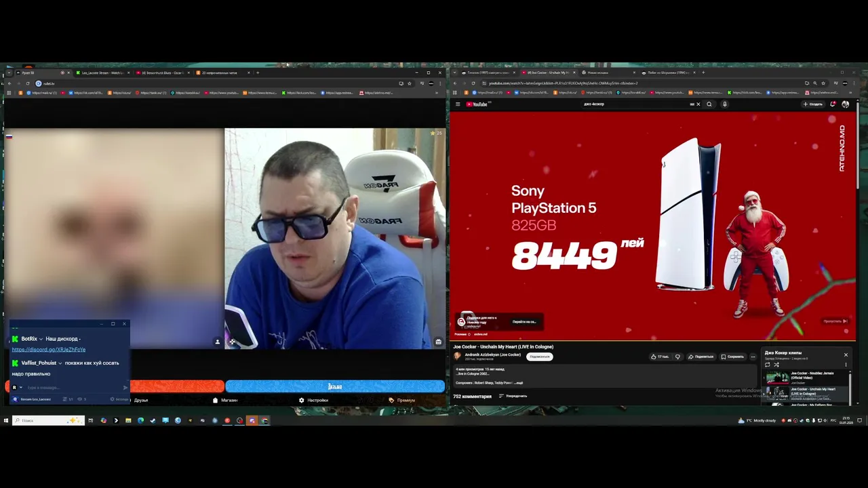Expand Vaflist_Pohuist username dropdown arrow
Viewport: 868px width, 488px height.
pos(60,363)
